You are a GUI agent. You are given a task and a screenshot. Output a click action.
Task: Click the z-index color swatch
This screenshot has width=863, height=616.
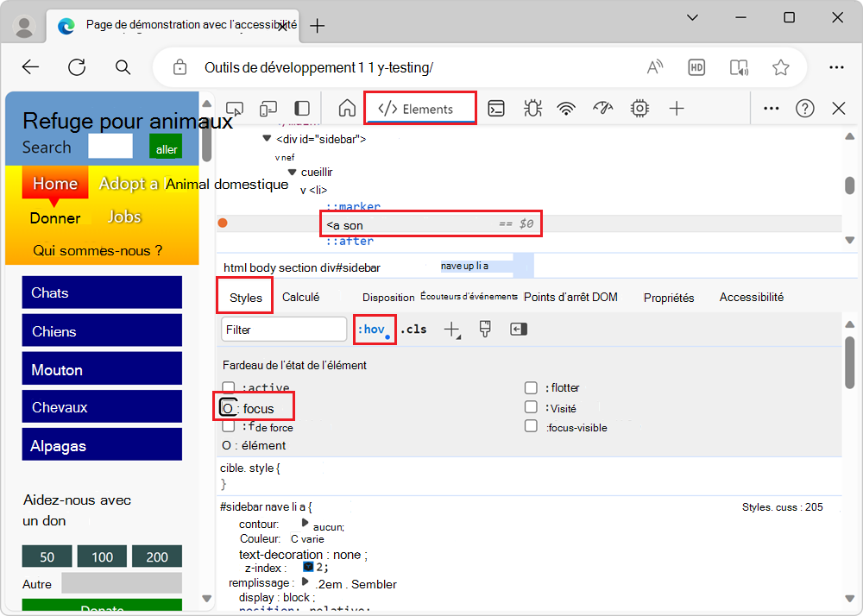coord(308,568)
